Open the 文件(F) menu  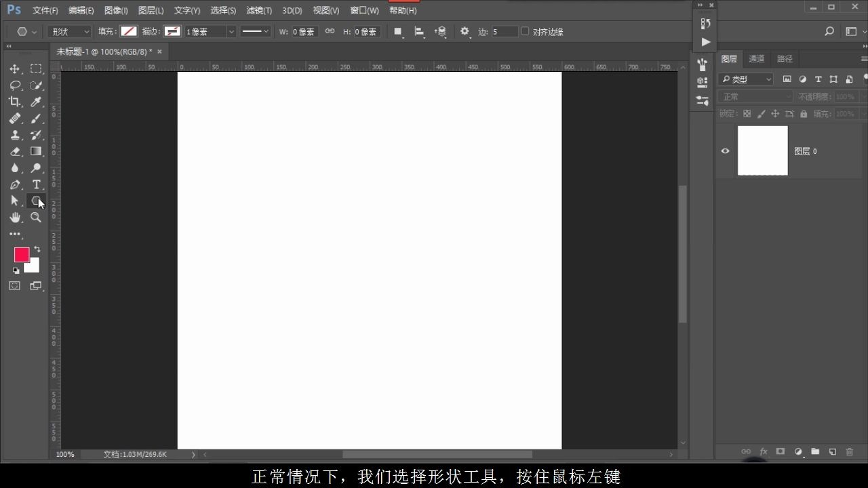coord(45,10)
